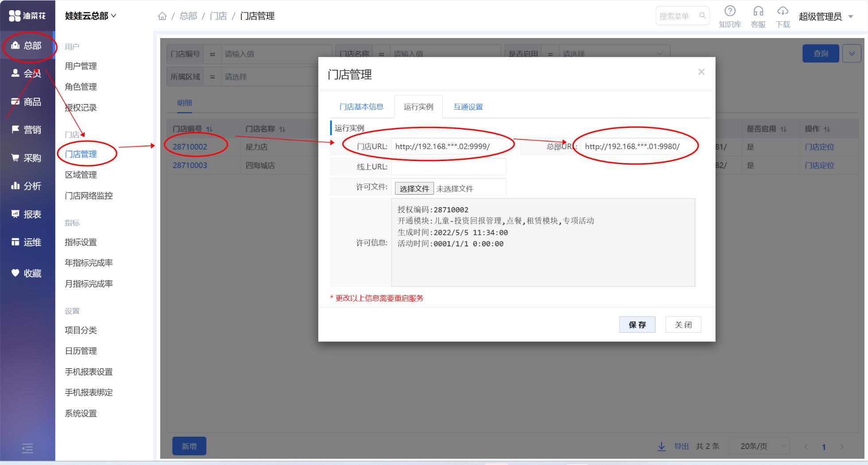Open the 下载 cloud download icon
The height and width of the screenshot is (465, 868).
pos(783,17)
